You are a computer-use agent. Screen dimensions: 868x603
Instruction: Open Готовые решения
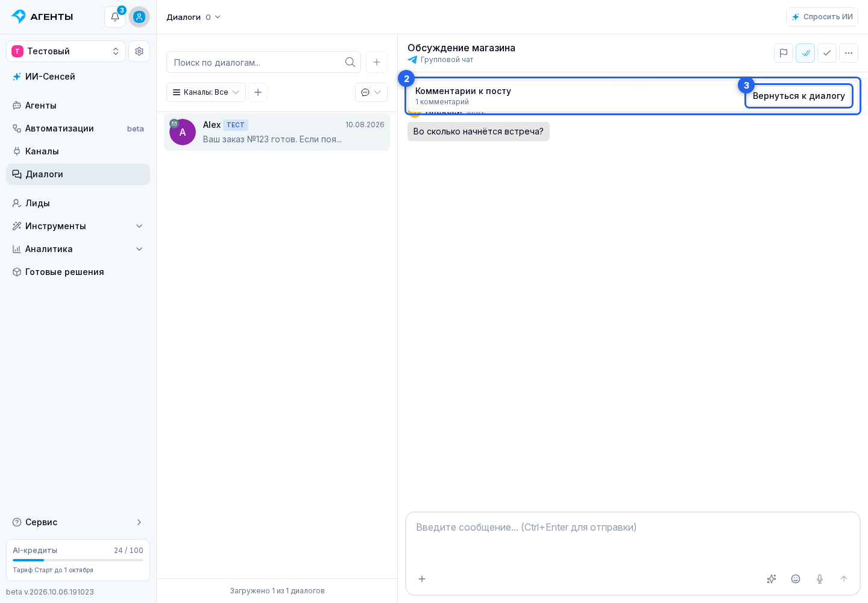click(x=78, y=272)
